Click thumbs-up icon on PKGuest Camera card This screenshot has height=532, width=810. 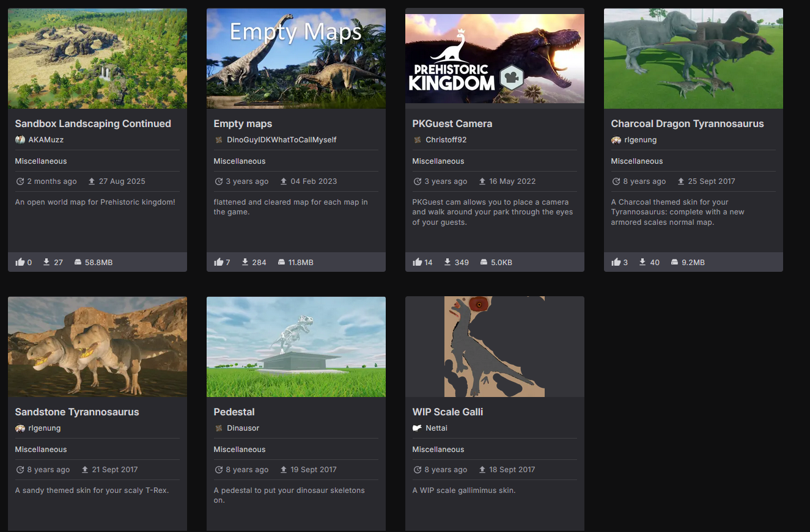click(418, 262)
